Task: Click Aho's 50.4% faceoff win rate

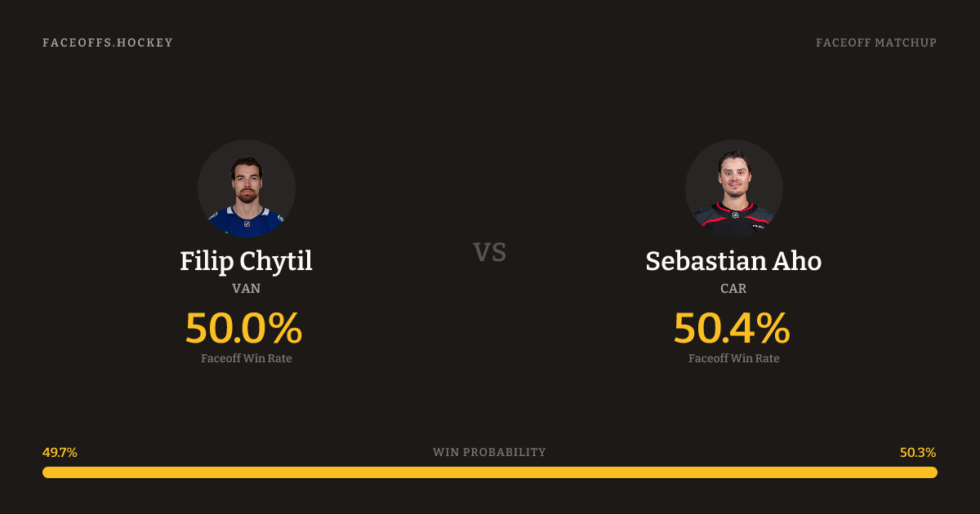Action: [732, 328]
